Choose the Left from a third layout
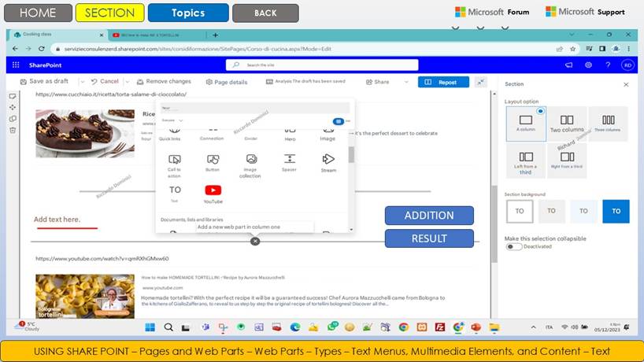The width and height of the screenshot is (644, 362). [526, 161]
